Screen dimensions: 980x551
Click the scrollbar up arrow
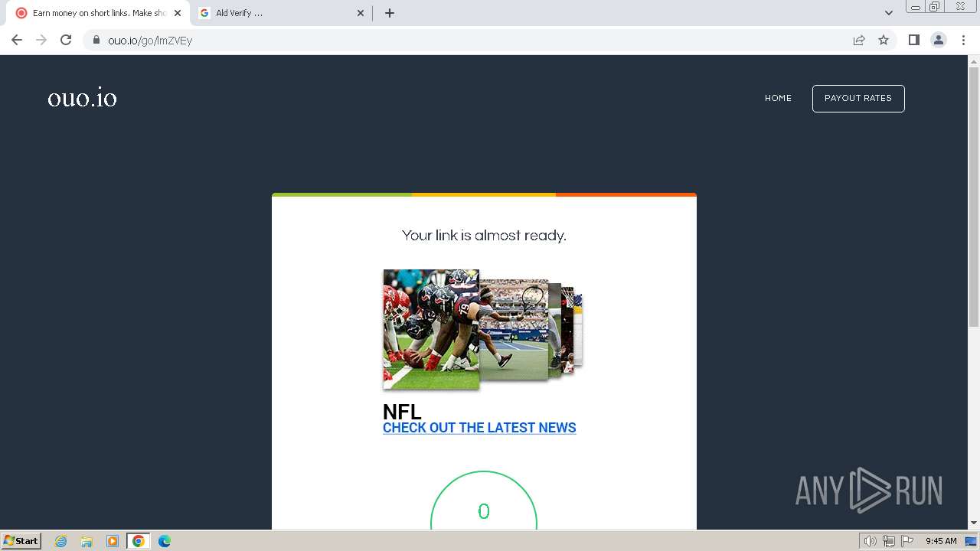point(974,60)
